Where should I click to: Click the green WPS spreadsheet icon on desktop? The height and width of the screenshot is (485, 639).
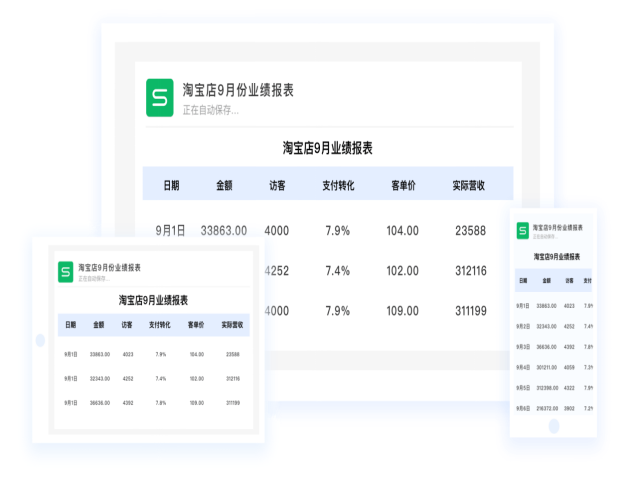click(x=159, y=98)
